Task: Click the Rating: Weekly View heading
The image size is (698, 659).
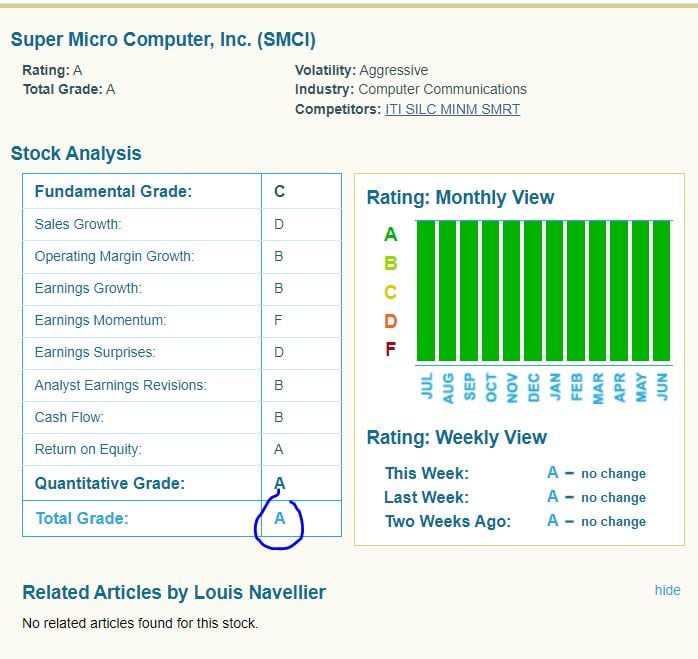Action: [457, 437]
